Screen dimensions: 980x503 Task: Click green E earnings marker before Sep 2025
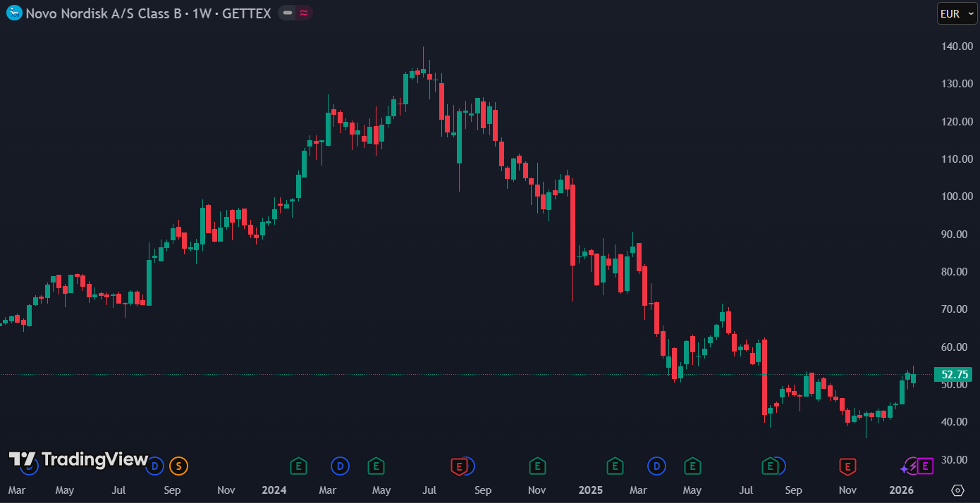coord(770,466)
